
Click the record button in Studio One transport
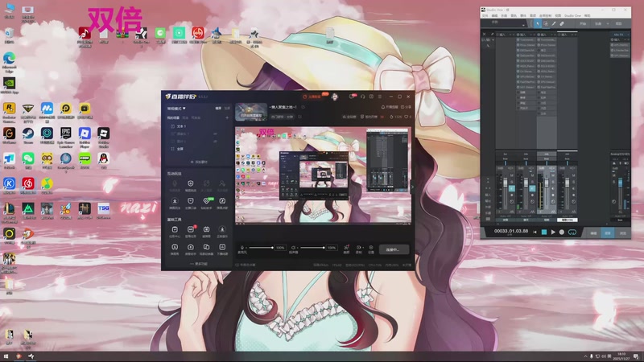click(561, 232)
